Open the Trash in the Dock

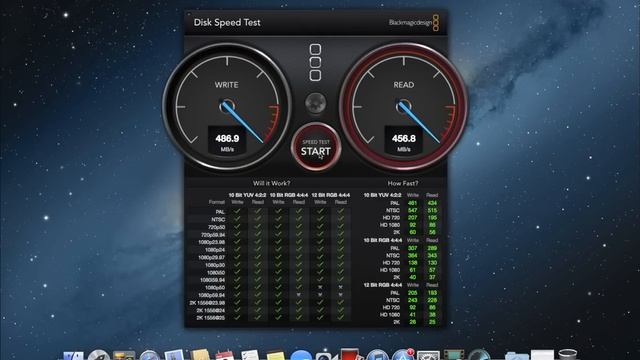point(567,355)
